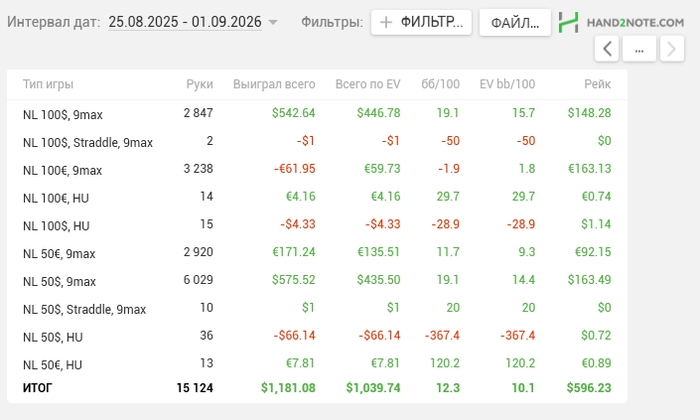Screen dimensions: 700x420
Task: Open the ФАЙЛ button
Action: [515, 22]
